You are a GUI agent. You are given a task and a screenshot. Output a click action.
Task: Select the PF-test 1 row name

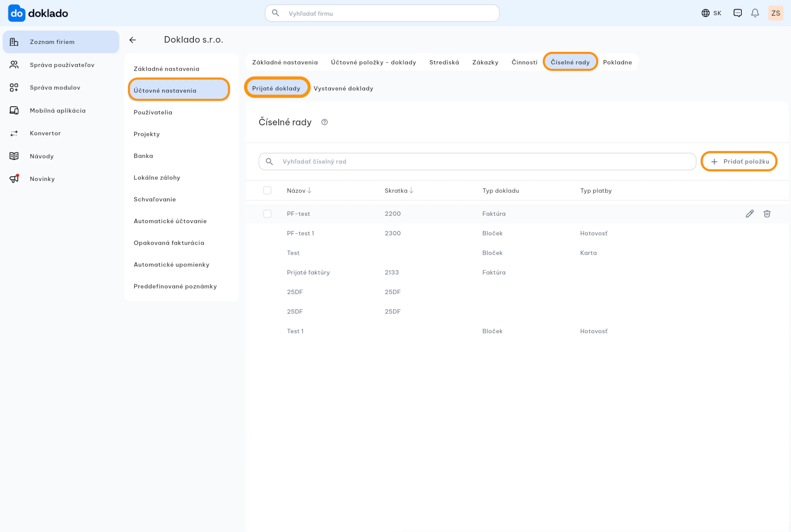coord(301,233)
